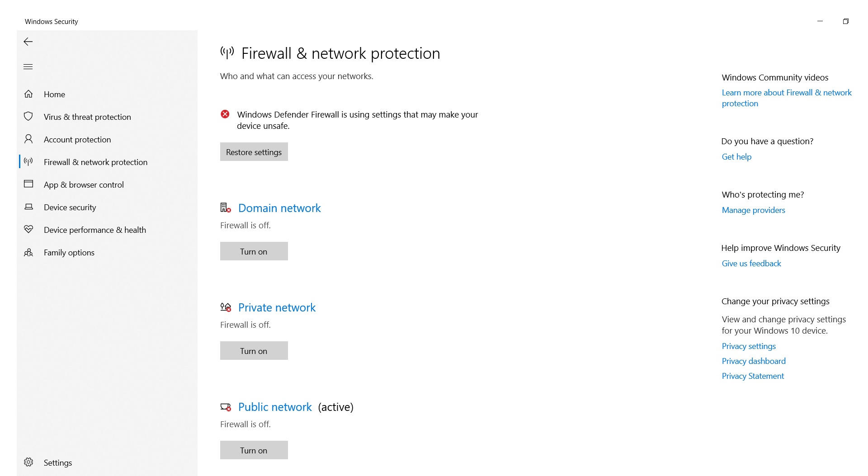Screen dimensions: 868x476
Task: Click the Restore settings button
Action: (254, 152)
